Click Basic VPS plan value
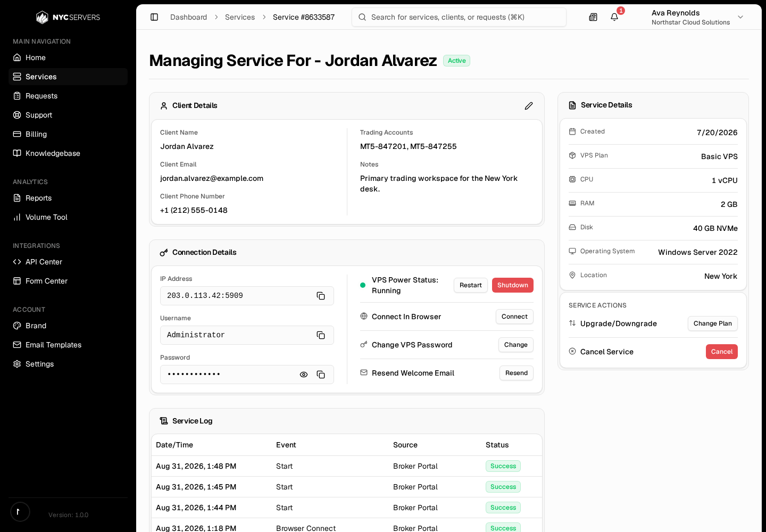 click(x=719, y=156)
